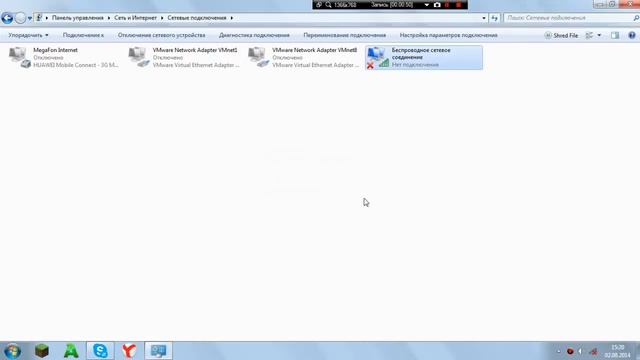The image size is (640, 360).
Task: Click Подключение к toolbar command
Action: point(83,36)
